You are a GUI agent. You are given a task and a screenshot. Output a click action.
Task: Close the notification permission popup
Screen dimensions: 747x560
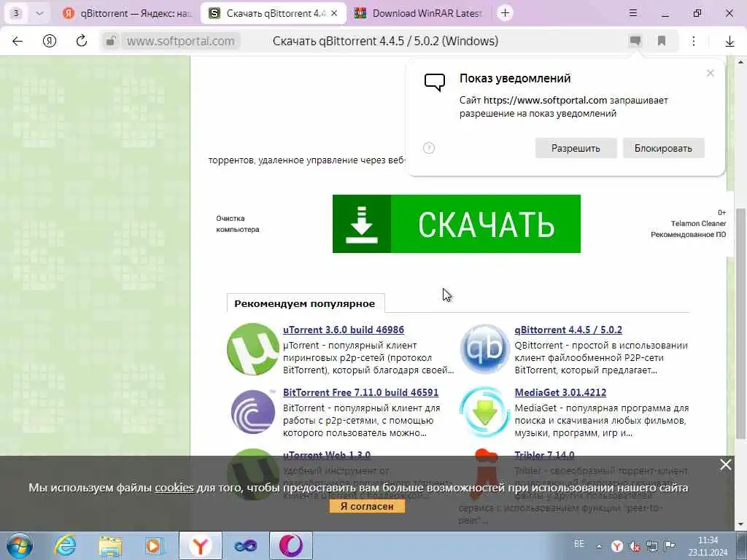(x=711, y=73)
